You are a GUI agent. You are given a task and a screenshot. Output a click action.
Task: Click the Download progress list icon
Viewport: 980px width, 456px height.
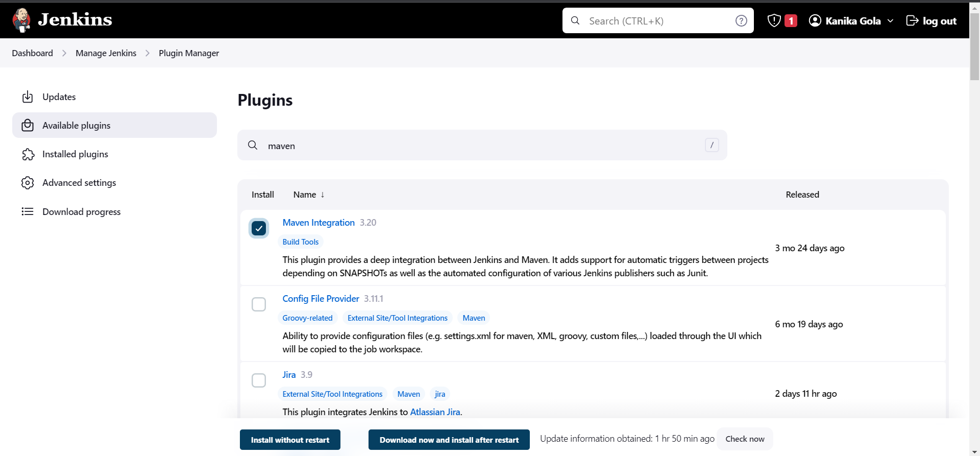coord(28,211)
